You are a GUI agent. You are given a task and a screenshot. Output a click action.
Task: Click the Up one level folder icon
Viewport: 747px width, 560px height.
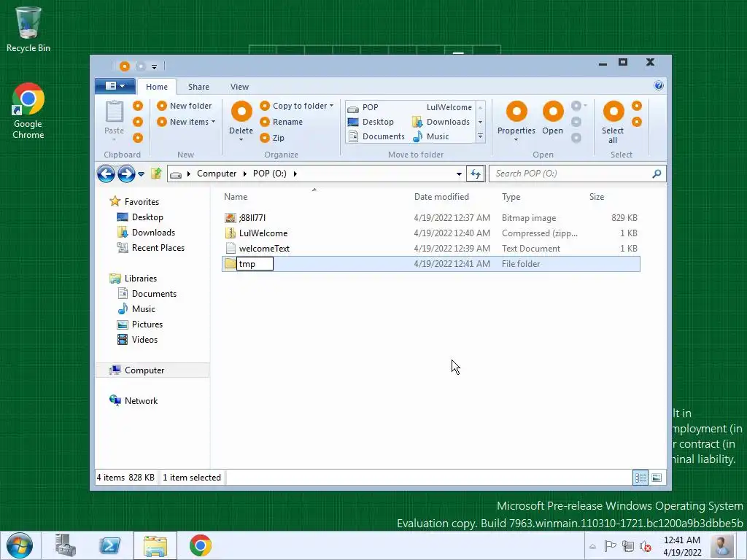point(156,174)
